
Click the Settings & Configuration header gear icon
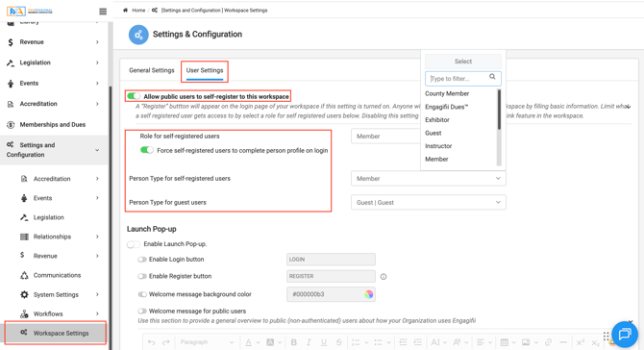[x=138, y=35]
